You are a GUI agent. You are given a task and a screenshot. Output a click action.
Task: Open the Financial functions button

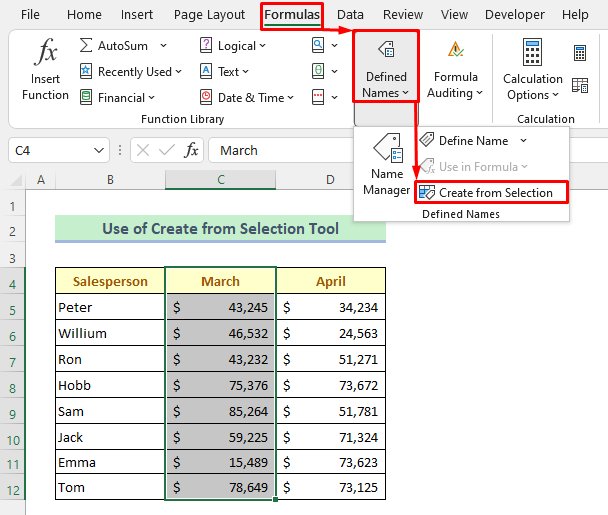pyautogui.click(x=117, y=98)
